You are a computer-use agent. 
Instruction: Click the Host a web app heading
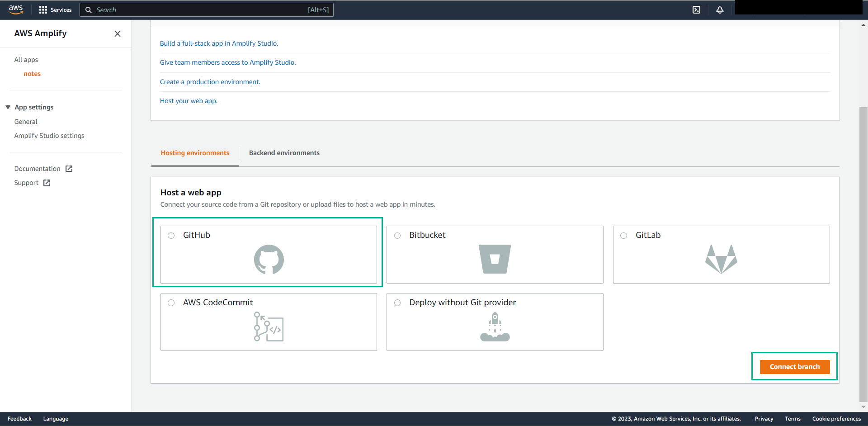191,193
